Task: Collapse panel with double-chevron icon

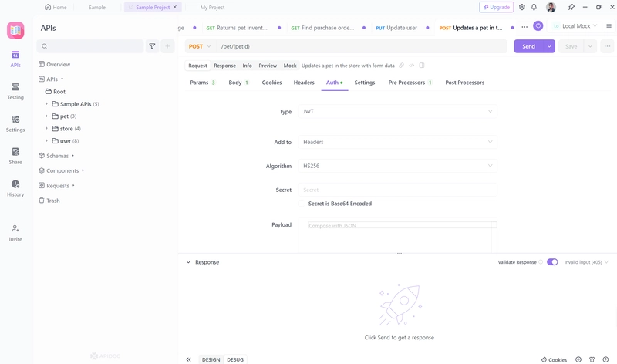Action: click(x=188, y=359)
